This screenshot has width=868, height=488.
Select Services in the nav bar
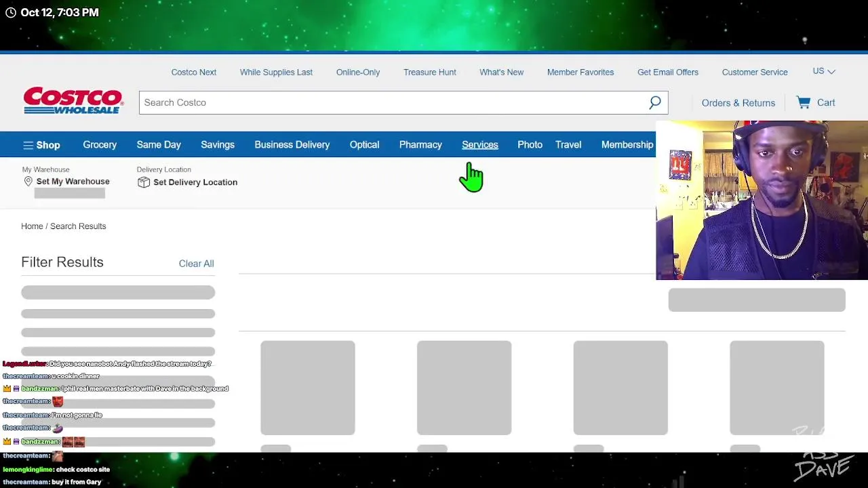480,144
